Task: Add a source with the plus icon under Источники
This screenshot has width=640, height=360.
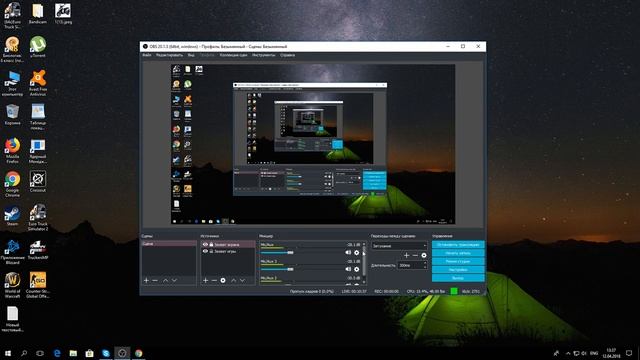Action: pos(205,280)
